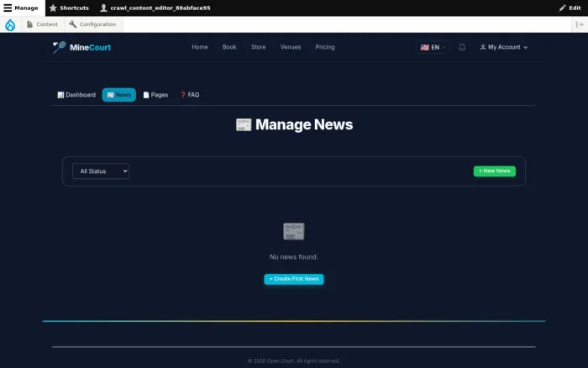
Task: Expand the My Account dropdown
Action: (504, 47)
